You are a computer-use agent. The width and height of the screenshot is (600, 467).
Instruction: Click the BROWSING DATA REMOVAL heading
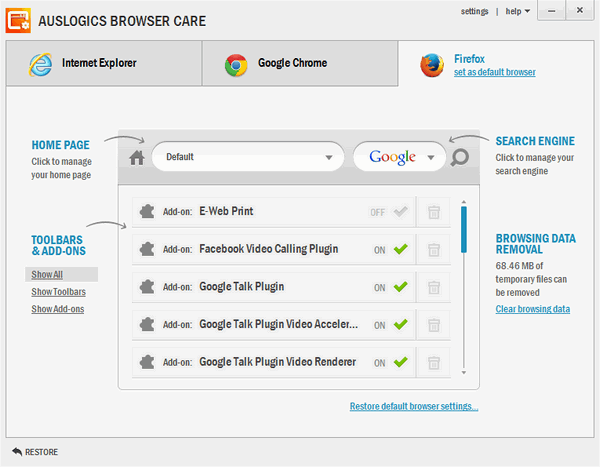point(536,244)
